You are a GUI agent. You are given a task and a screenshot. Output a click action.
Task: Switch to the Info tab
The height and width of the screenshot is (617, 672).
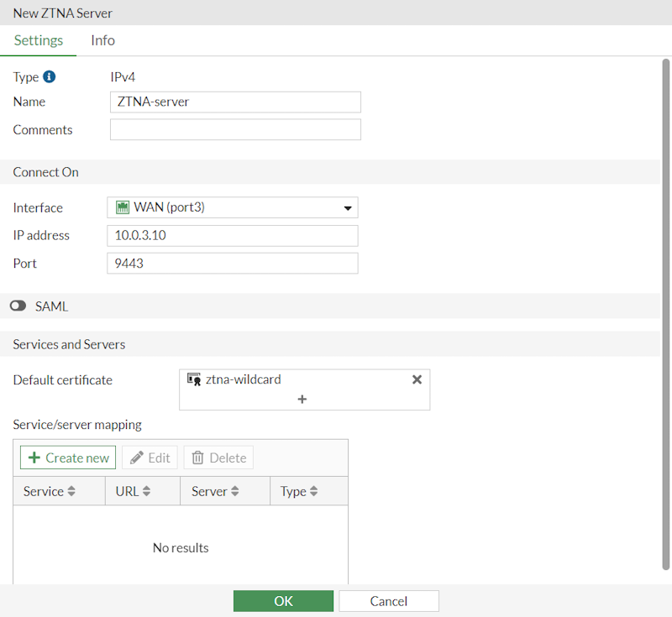point(102,40)
